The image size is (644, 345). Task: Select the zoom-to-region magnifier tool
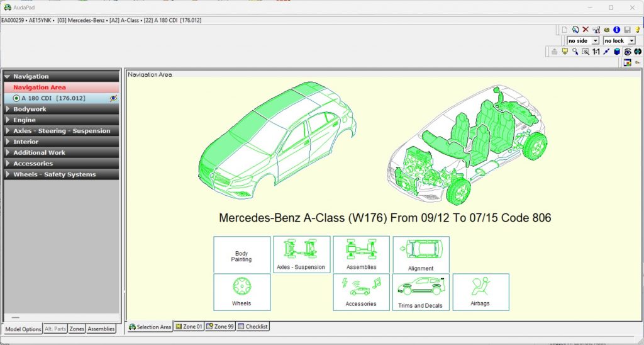(586, 52)
